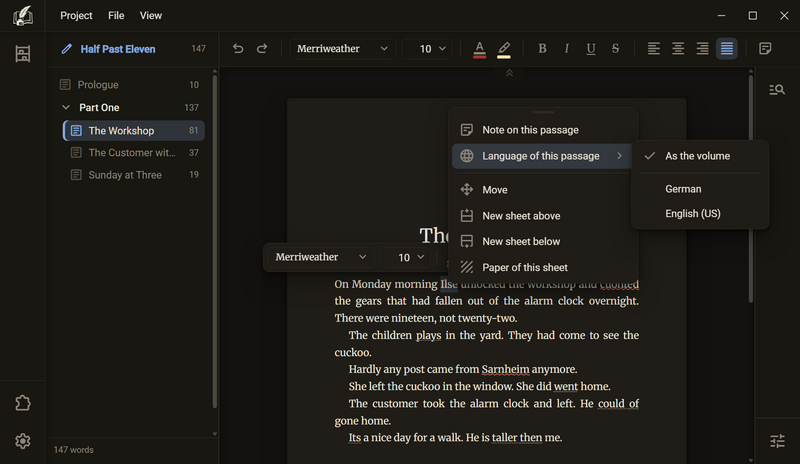Screen dimensions: 800x464
Task: Click the sidebar vertical scrollbar
Action: pos(214,242)
